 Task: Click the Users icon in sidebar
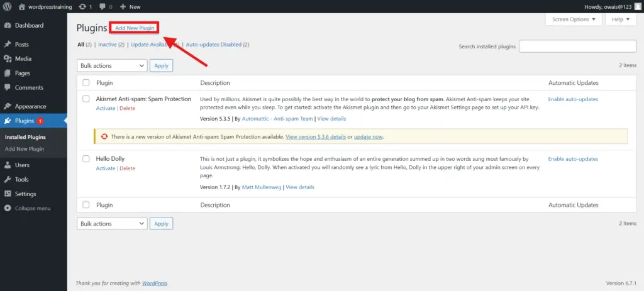point(8,165)
